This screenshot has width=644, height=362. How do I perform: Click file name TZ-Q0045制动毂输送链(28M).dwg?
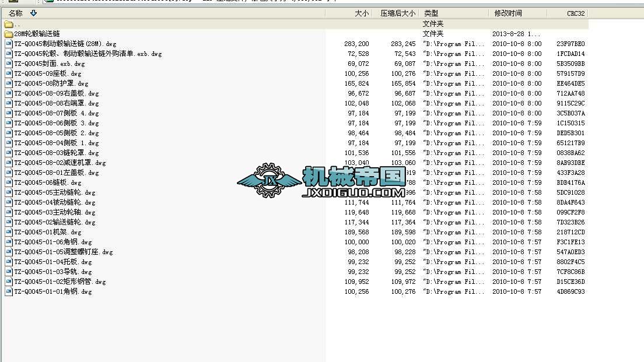tap(65, 44)
